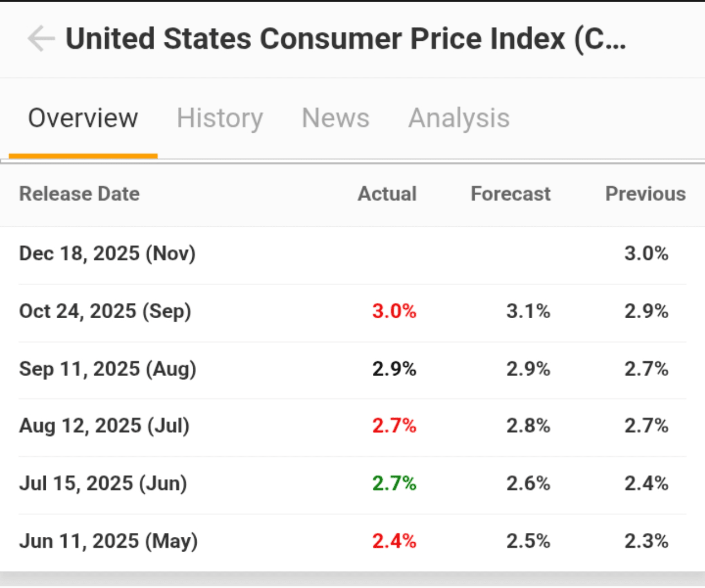This screenshot has height=588, width=705.
Task: Open the News tab
Action: (335, 118)
